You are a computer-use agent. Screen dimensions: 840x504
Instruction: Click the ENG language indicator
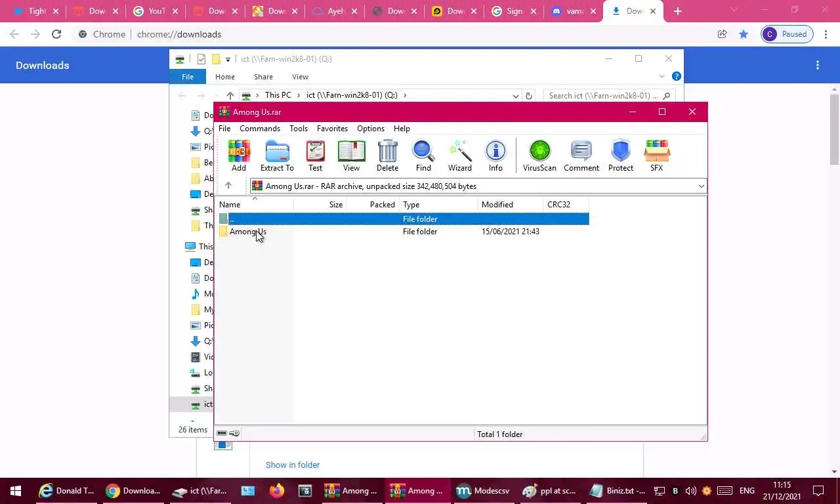pos(747,491)
